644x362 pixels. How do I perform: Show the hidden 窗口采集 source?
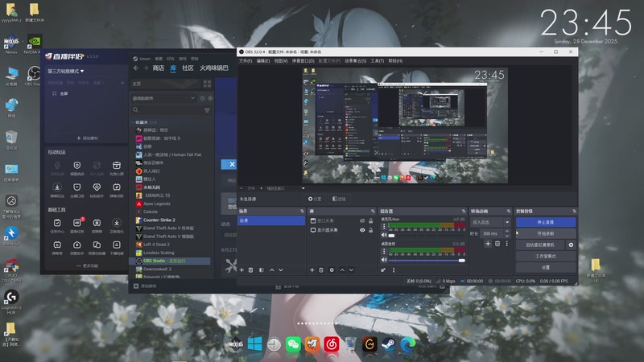[x=362, y=220]
